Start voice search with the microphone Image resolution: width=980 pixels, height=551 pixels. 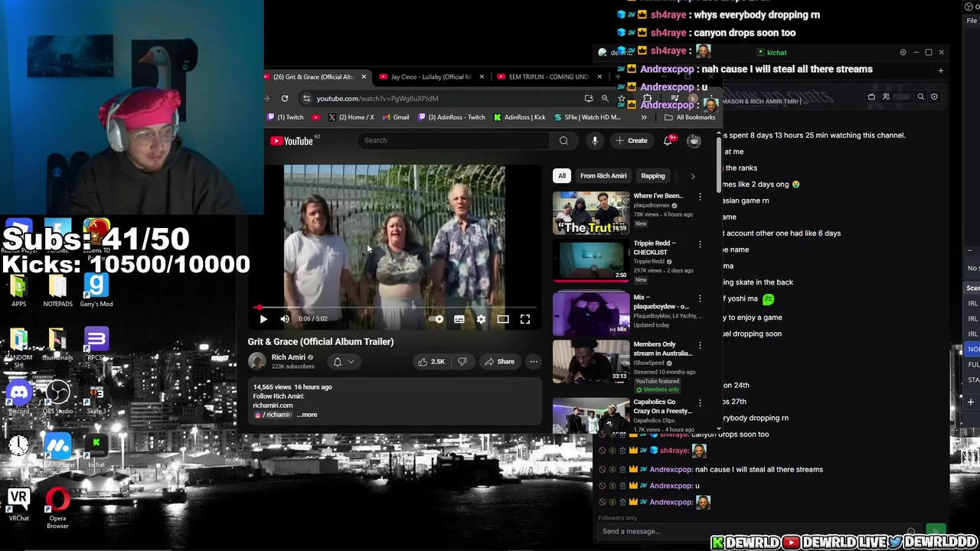[595, 140]
